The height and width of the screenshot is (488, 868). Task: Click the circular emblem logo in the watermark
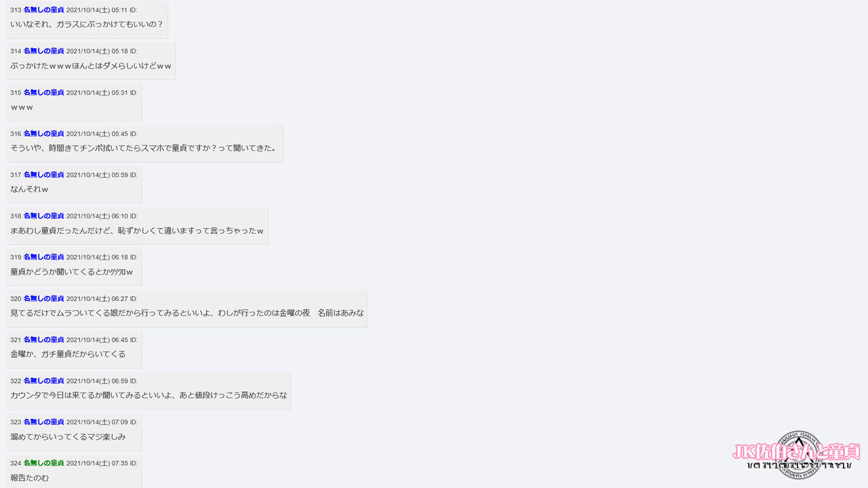(x=800, y=455)
